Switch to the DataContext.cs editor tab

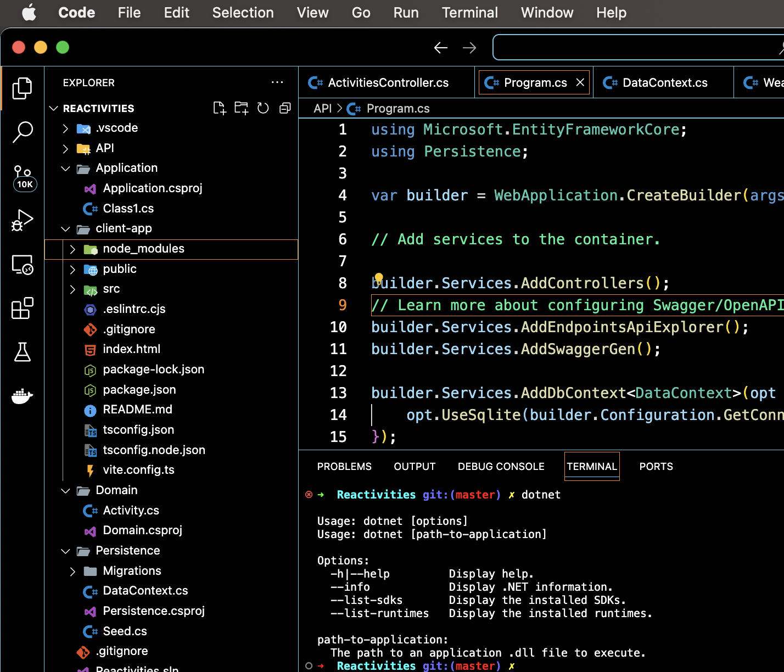coord(664,83)
